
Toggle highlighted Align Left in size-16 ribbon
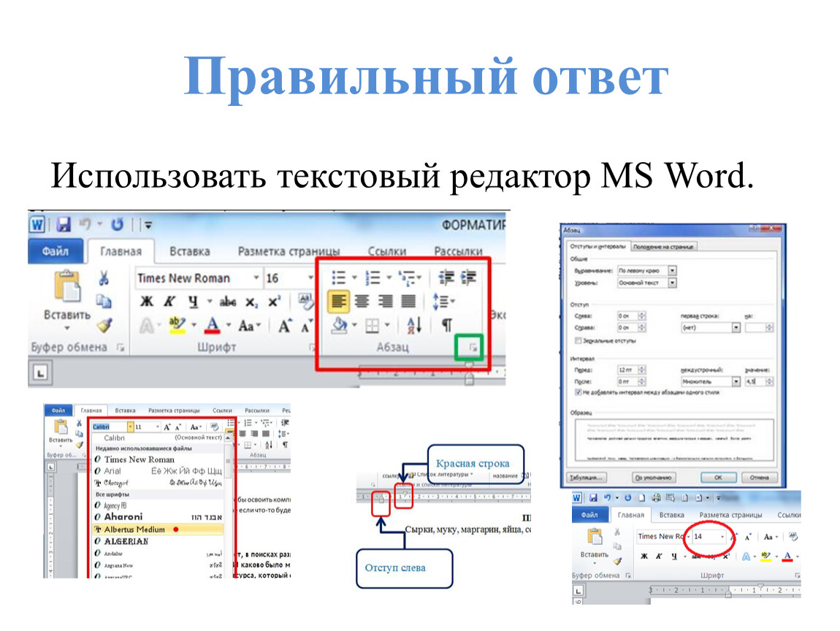[338, 301]
